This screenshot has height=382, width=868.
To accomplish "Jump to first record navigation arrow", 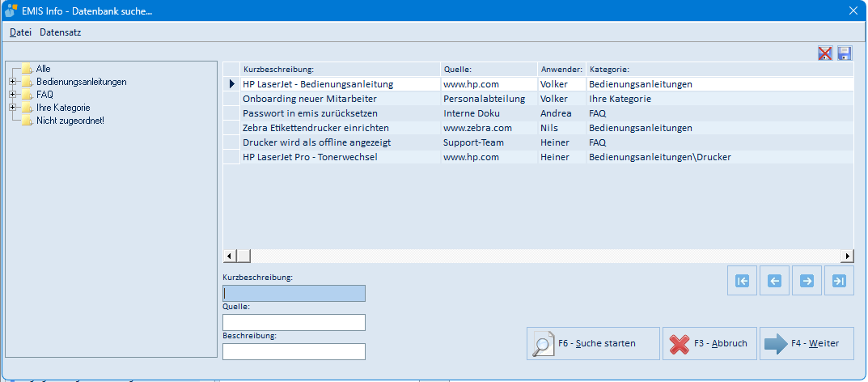I will (x=742, y=281).
